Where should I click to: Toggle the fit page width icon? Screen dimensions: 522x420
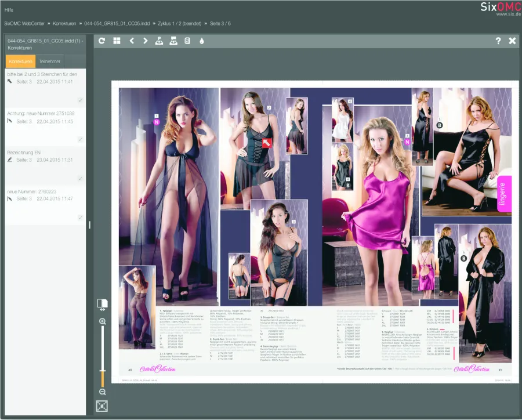coord(102,305)
